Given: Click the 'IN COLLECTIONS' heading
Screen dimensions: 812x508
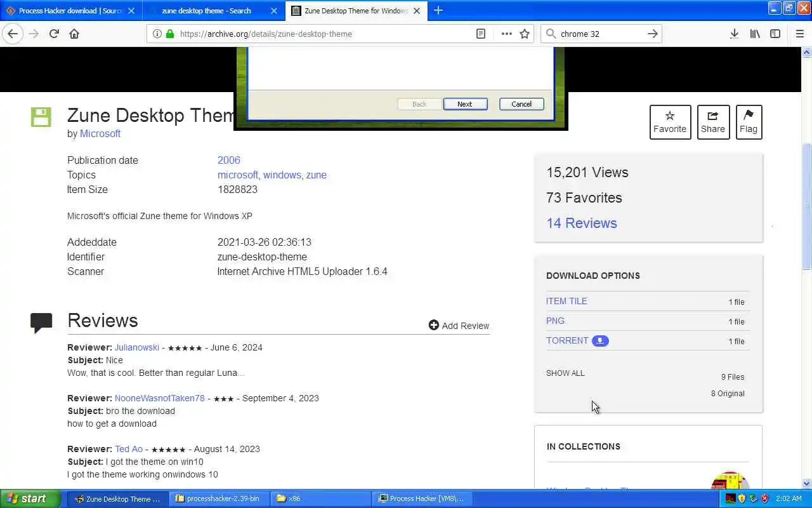Looking at the screenshot, I should 584,446.
